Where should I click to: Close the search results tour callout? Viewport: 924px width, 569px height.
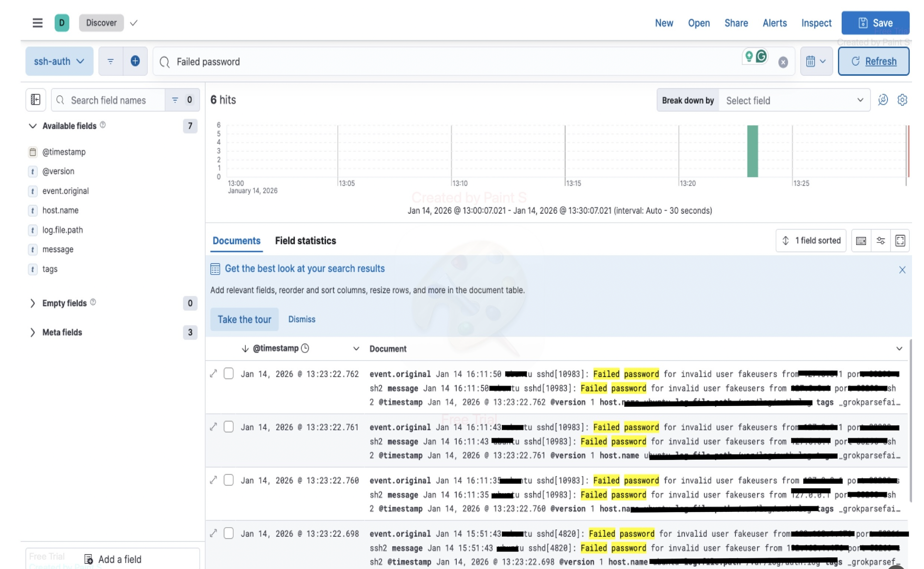click(902, 270)
